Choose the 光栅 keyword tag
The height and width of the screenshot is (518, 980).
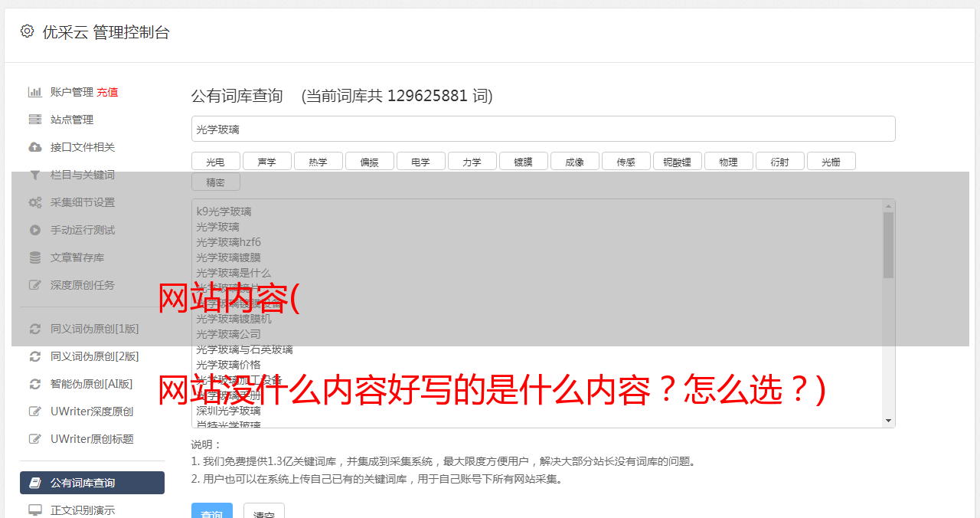click(x=831, y=161)
